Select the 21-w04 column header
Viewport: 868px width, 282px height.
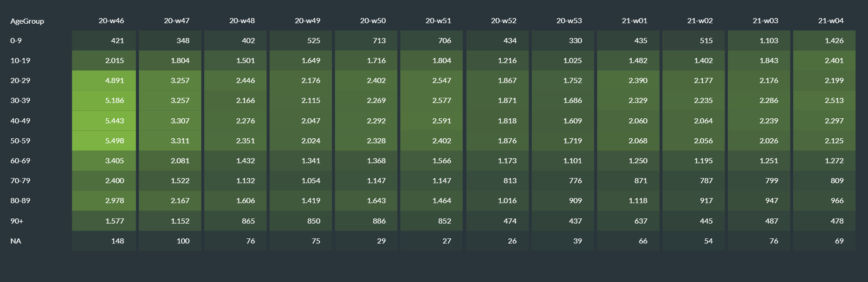pyautogui.click(x=830, y=21)
